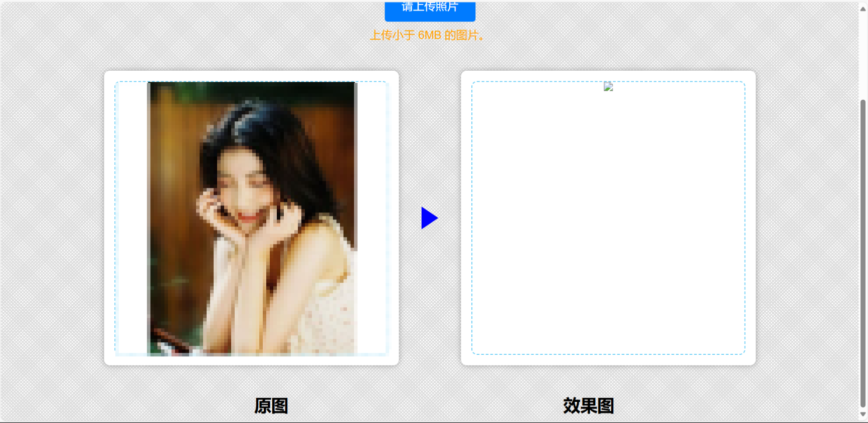Click the 效果图 label text
868x423 pixels.
click(588, 405)
